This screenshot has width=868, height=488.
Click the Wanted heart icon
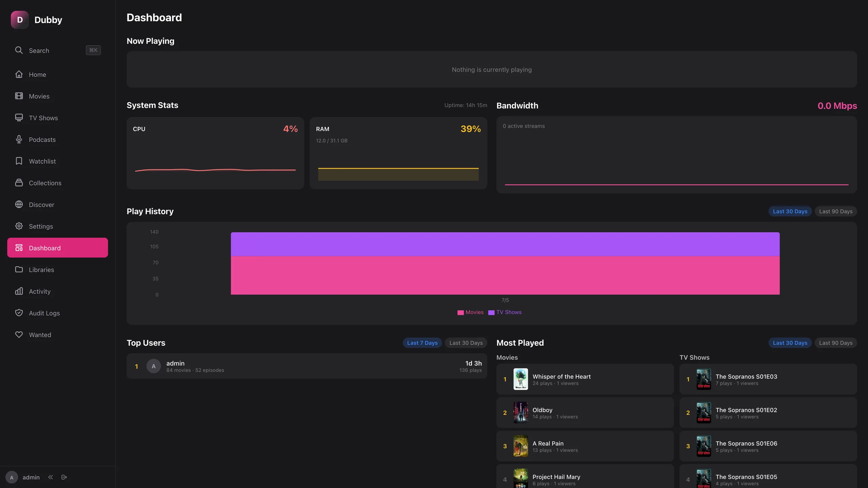tap(19, 334)
